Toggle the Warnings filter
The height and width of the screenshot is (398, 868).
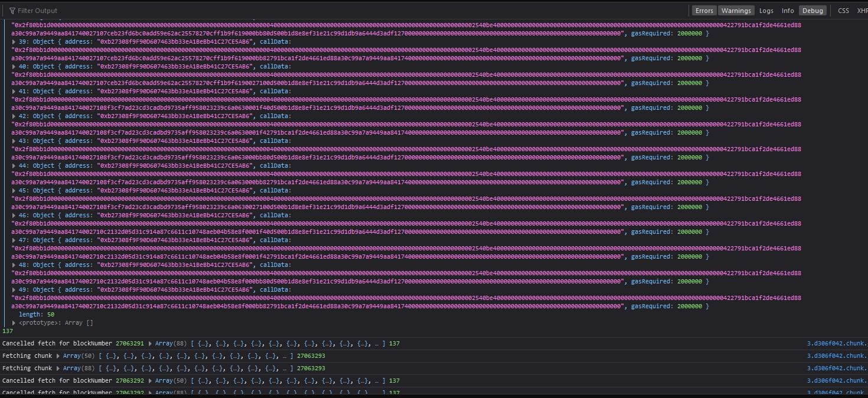coord(736,11)
